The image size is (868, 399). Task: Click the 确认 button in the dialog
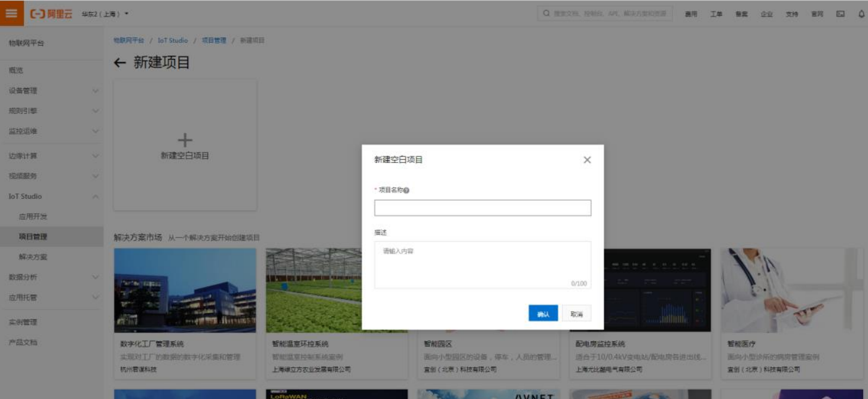(x=543, y=314)
